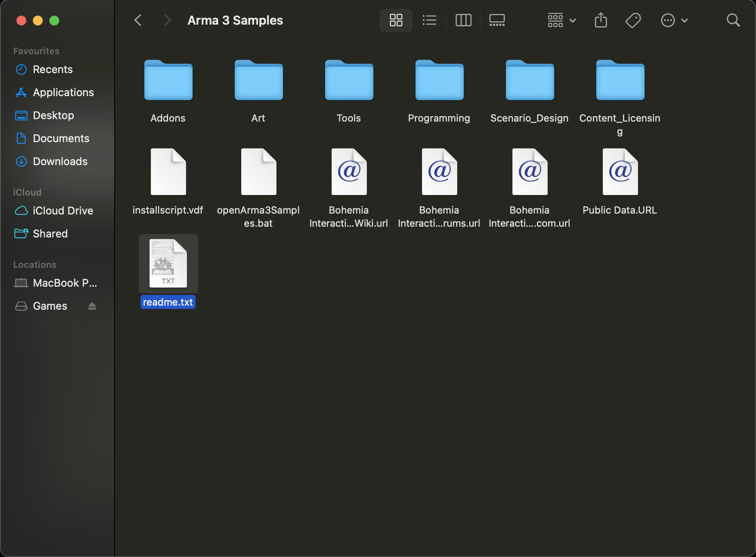Click the readme.txt file thumbnail

tap(168, 263)
